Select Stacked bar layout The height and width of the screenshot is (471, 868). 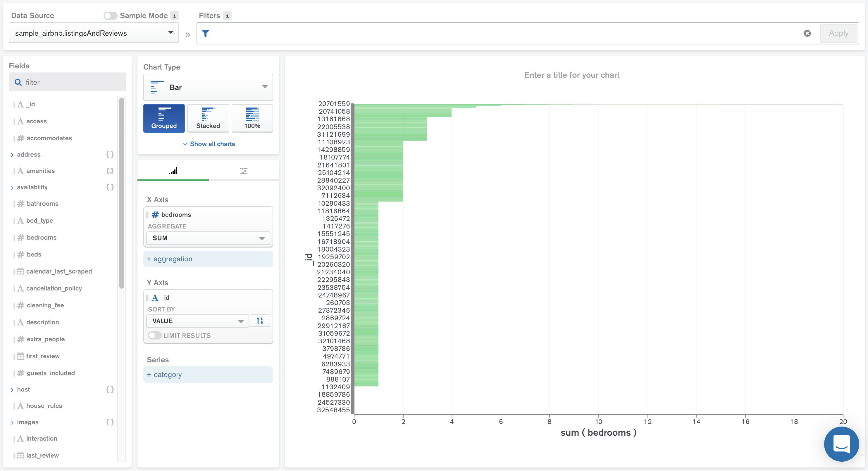[208, 118]
